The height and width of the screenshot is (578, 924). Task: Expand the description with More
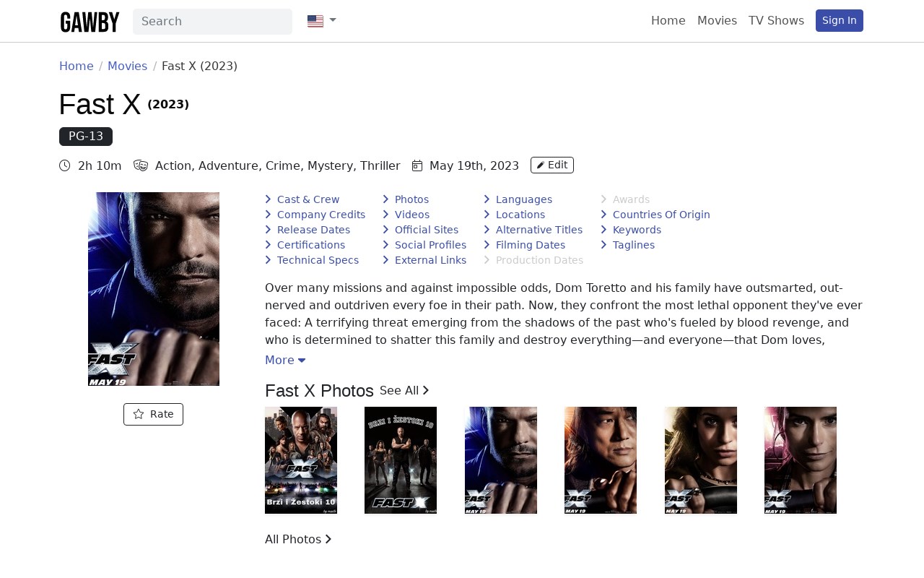(285, 360)
